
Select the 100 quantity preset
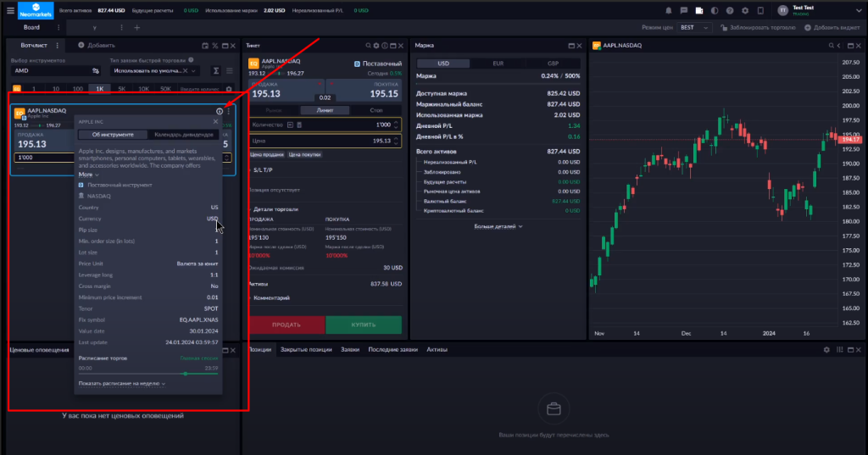(x=77, y=89)
